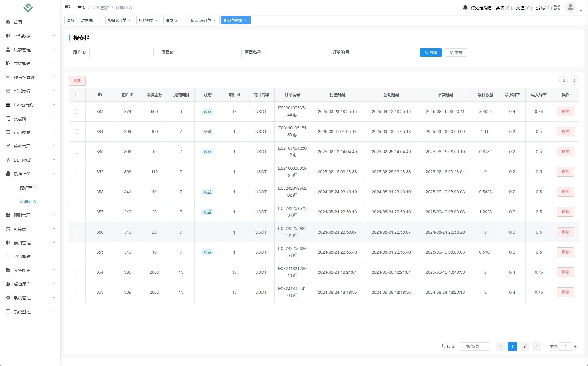Click the 订单编号 search input field
Image resolution: width=588 pixels, height=366 pixels.
[385, 52]
